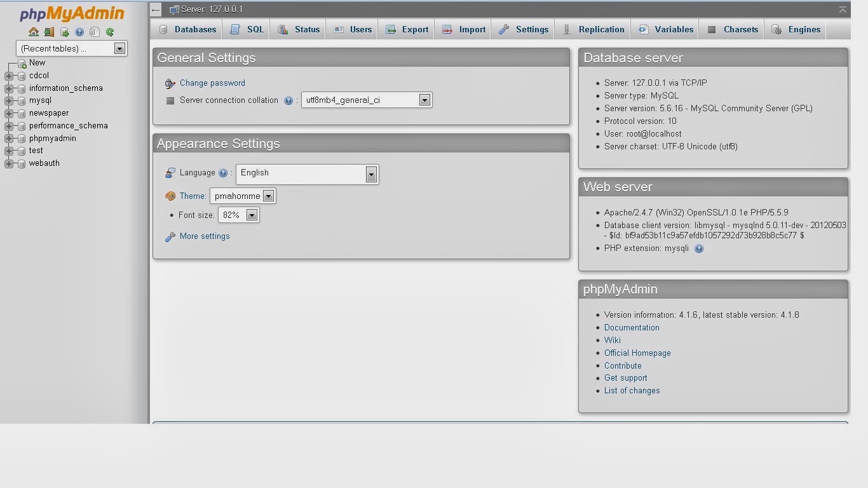868x488 pixels.
Task: Open the Font size dropdown showing 82%
Action: (238, 215)
